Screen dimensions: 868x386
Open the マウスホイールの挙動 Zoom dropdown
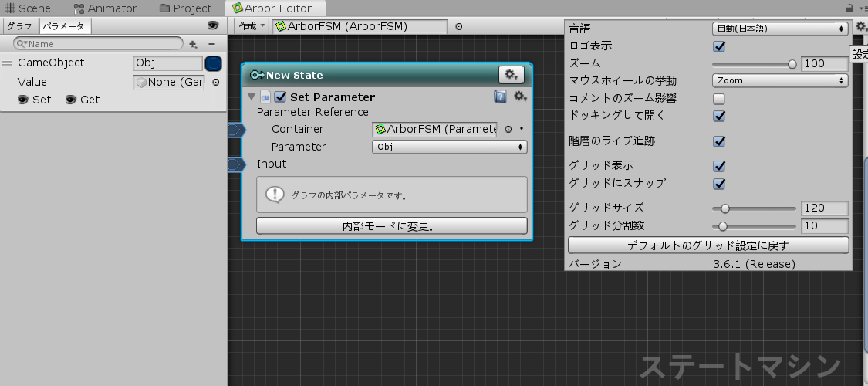[779, 80]
